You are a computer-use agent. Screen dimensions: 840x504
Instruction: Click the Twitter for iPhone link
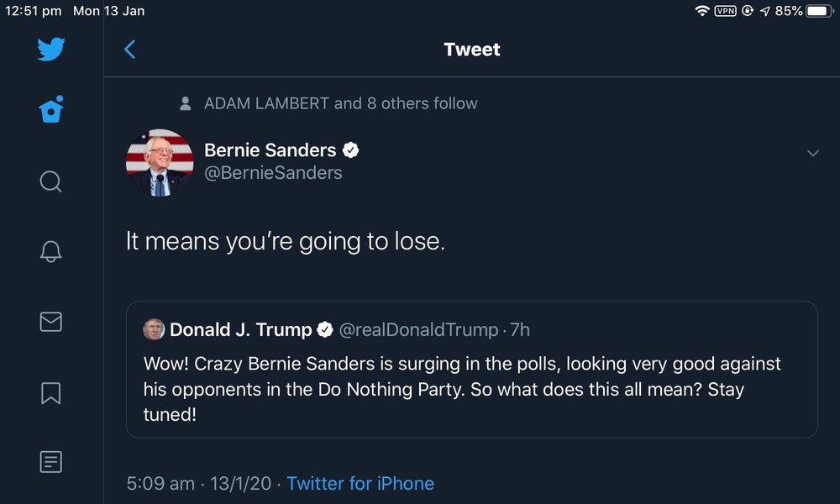pyautogui.click(x=360, y=484)
